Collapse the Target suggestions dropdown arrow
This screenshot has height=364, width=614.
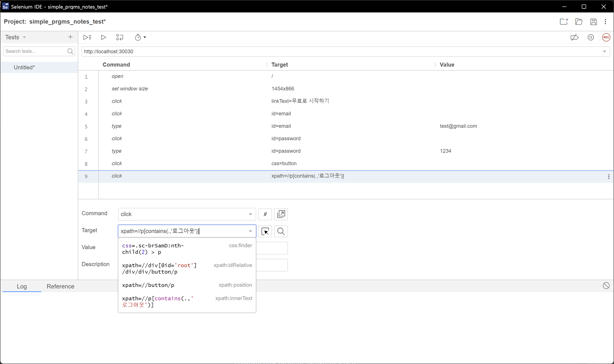pyautogui.click(x=251, y=231)
